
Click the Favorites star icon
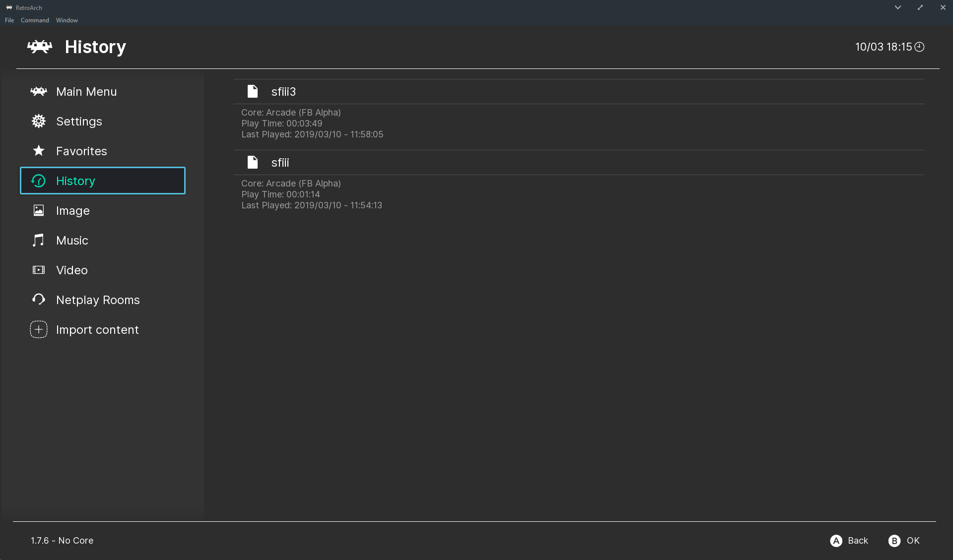pos(39,151)
